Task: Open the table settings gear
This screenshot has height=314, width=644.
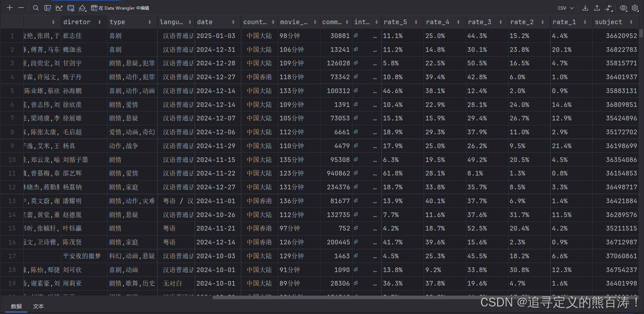Action: point(635,8)
